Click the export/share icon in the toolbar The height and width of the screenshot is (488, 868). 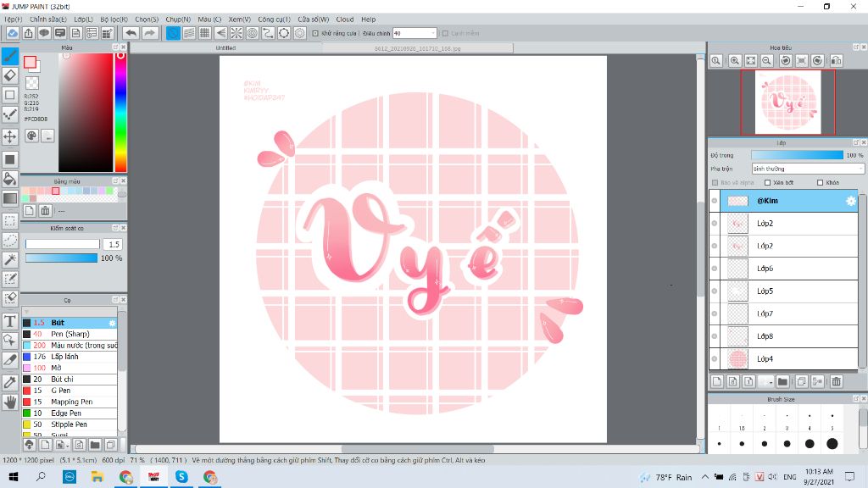[x=28, y=33]
